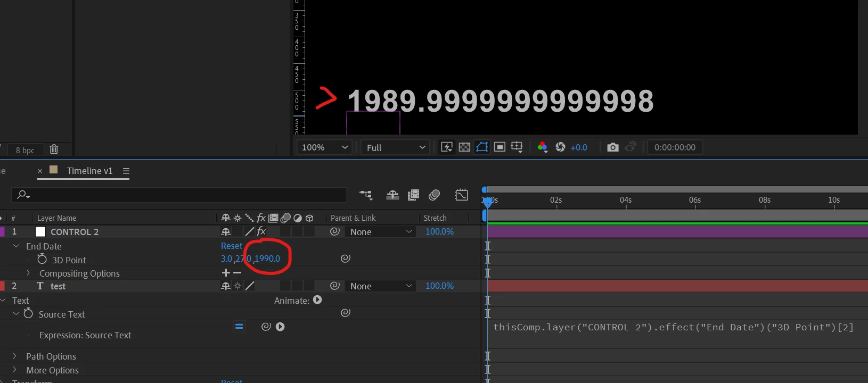Toggle Enable Expression equals icon
Image resolution: width=868 pixels, height=383 pixels.
[x=239, y=327]
